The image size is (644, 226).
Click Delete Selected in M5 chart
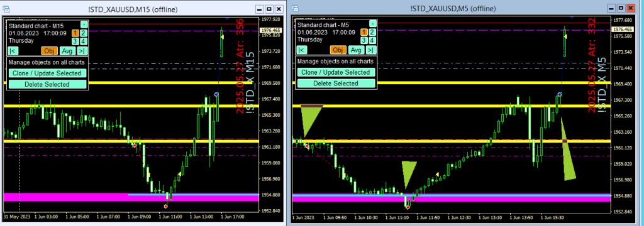336,83
